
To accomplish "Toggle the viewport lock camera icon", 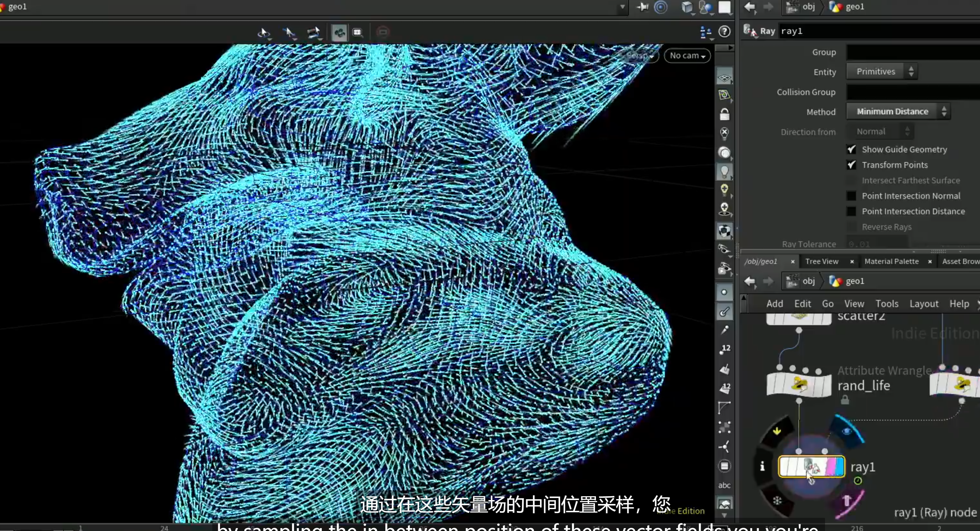I will 724,114.
